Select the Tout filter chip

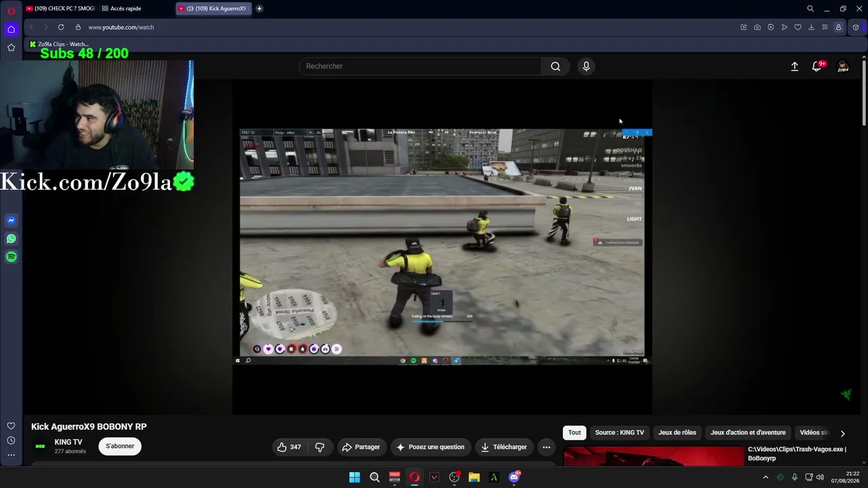point(574,432)
